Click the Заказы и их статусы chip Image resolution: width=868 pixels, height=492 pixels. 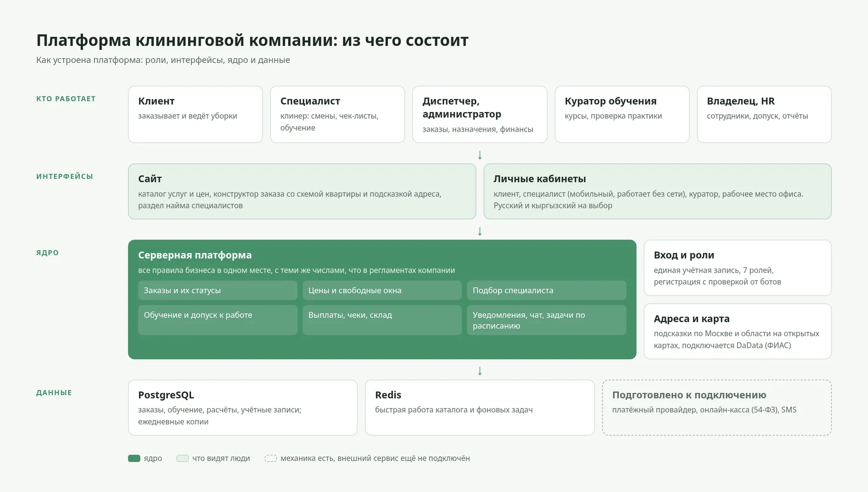[217, 290]
